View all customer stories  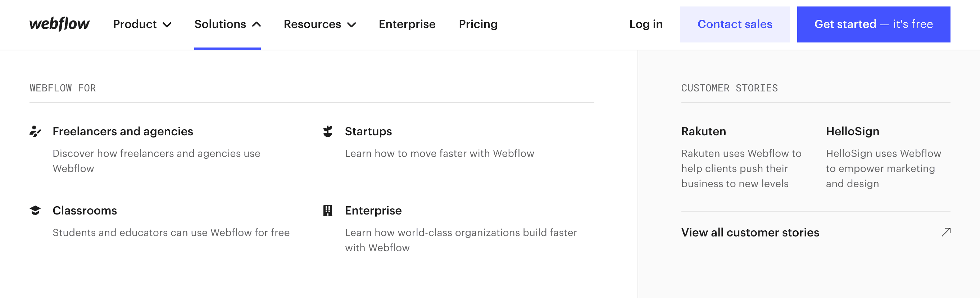(x=750, y=232)
